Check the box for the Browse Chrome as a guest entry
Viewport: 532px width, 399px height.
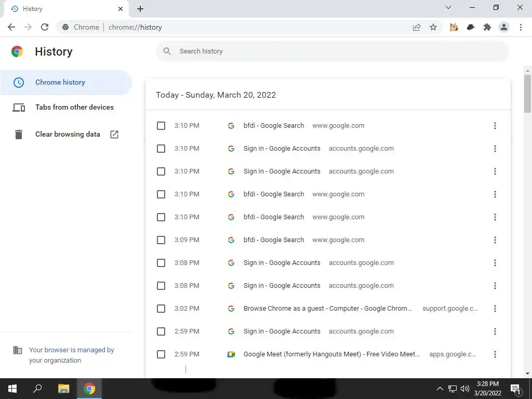tap(161, 309)
